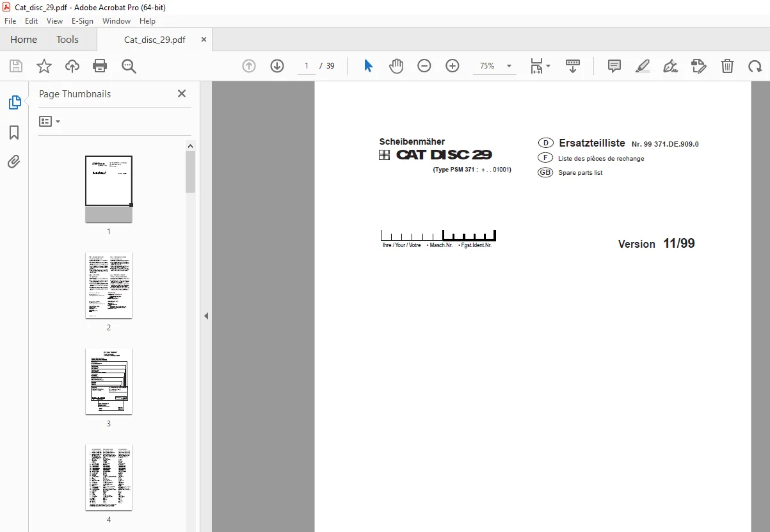
Task: Close the Cat_disc_29.pdf tab
Action: [x=204, y=40]
